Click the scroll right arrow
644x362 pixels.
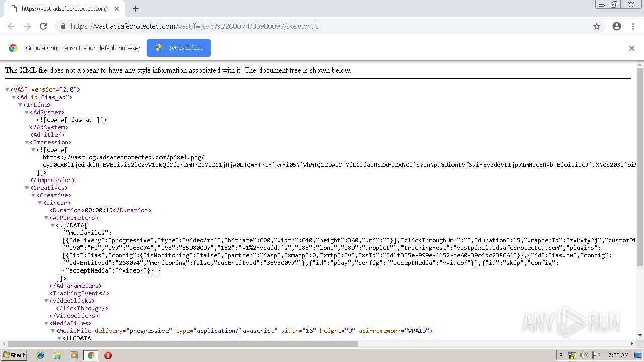point(632,344)
